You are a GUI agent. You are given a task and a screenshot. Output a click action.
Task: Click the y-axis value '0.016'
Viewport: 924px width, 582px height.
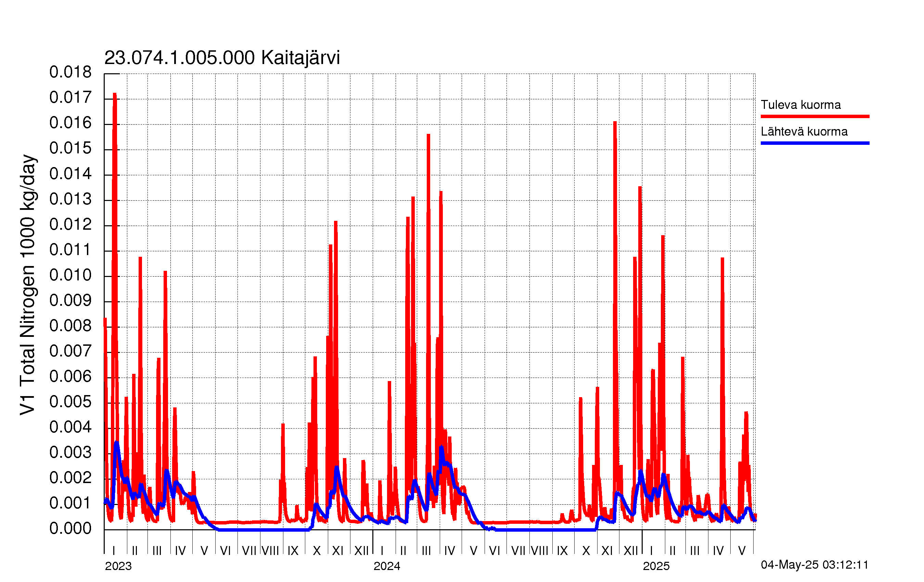[70, 123]
